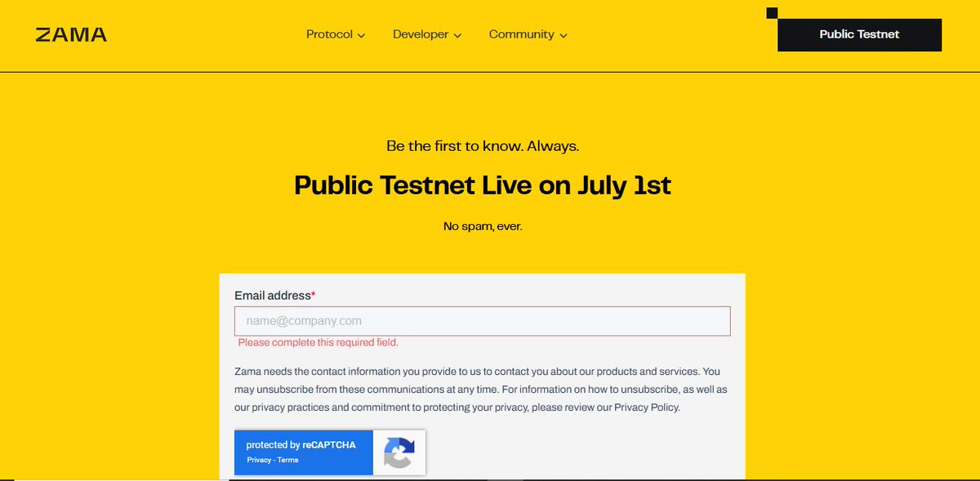Click the 'Be the first to know. Always.' text
Viewport: 980px width, 481px height.
[483, 147]
